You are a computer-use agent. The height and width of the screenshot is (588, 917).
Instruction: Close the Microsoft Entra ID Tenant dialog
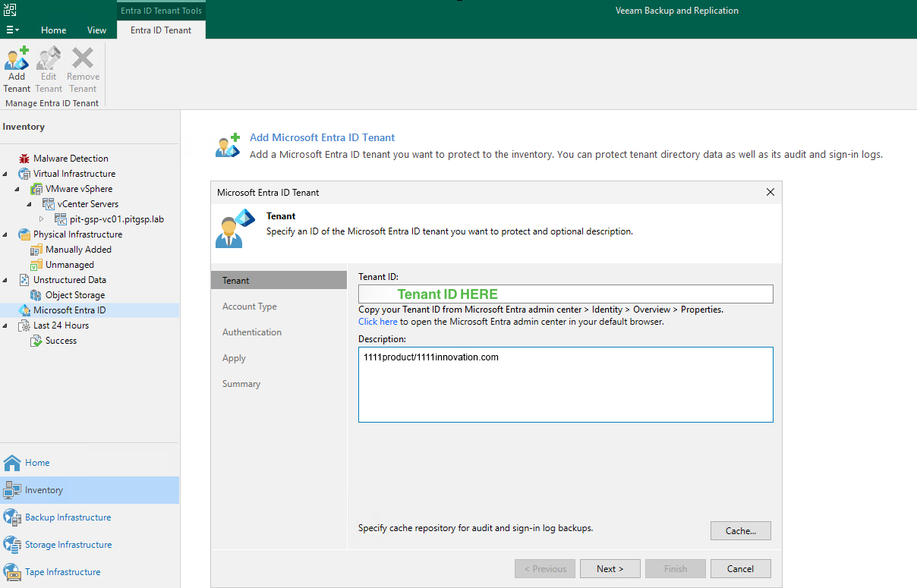click(770, 192)
